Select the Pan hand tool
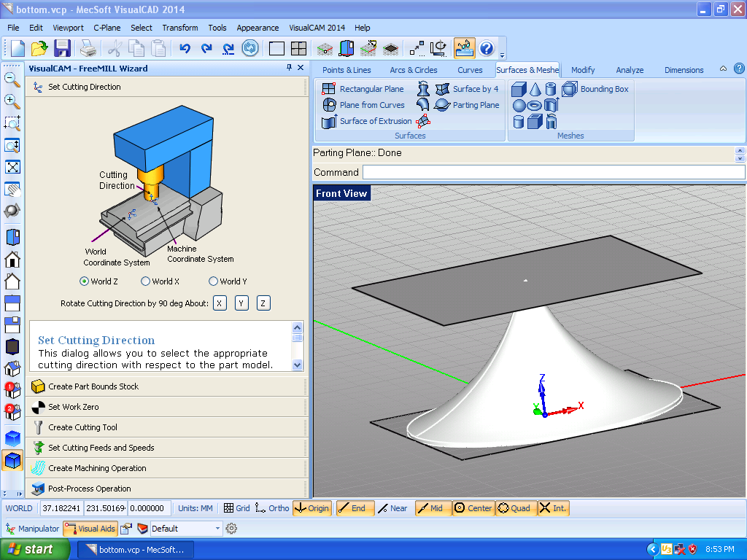 [12, 189]
